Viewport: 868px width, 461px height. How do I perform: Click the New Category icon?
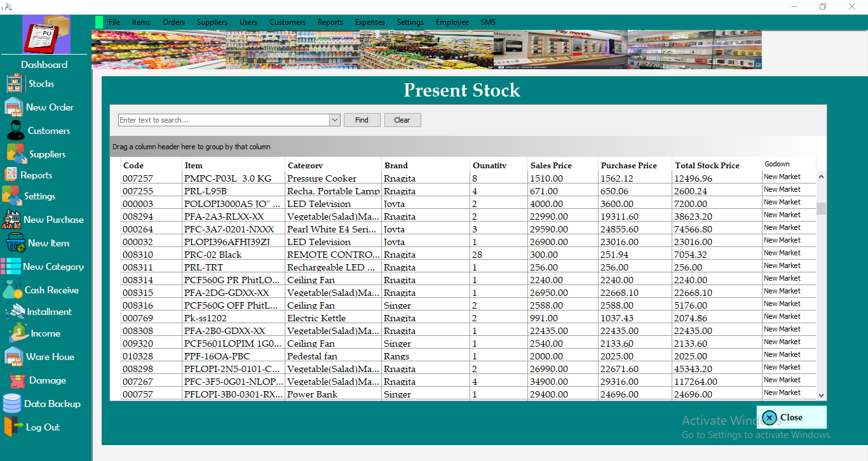coord(50,266)
